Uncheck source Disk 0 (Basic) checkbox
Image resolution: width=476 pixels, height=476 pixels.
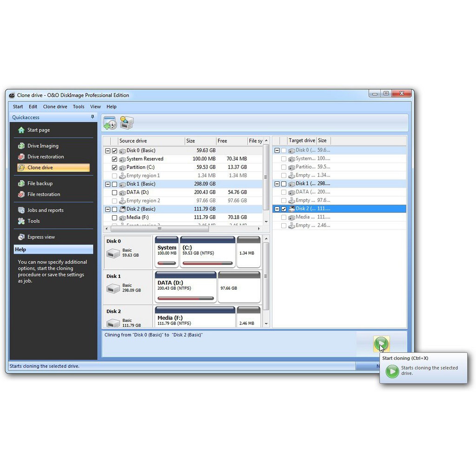(114, 151)
